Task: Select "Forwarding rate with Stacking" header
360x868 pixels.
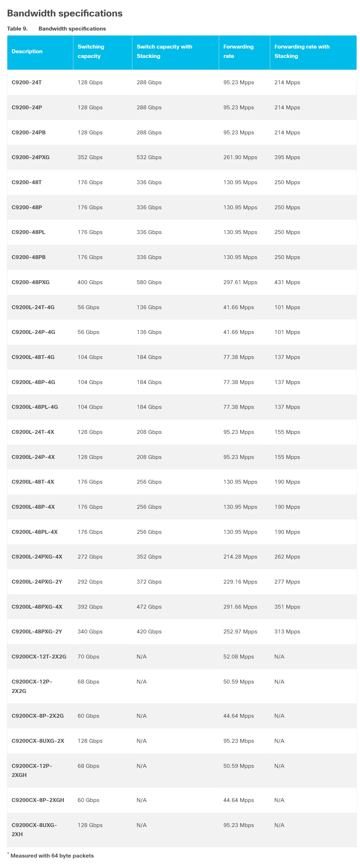Action: 302,52
